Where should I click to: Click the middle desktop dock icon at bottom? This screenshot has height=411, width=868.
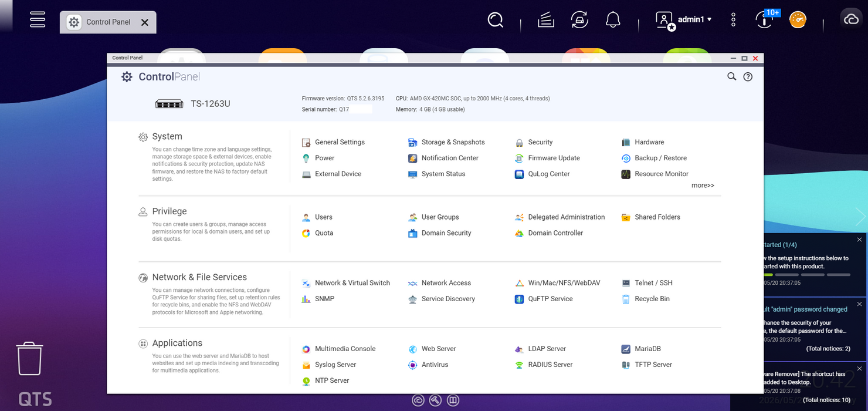click(x=435, y=400)
